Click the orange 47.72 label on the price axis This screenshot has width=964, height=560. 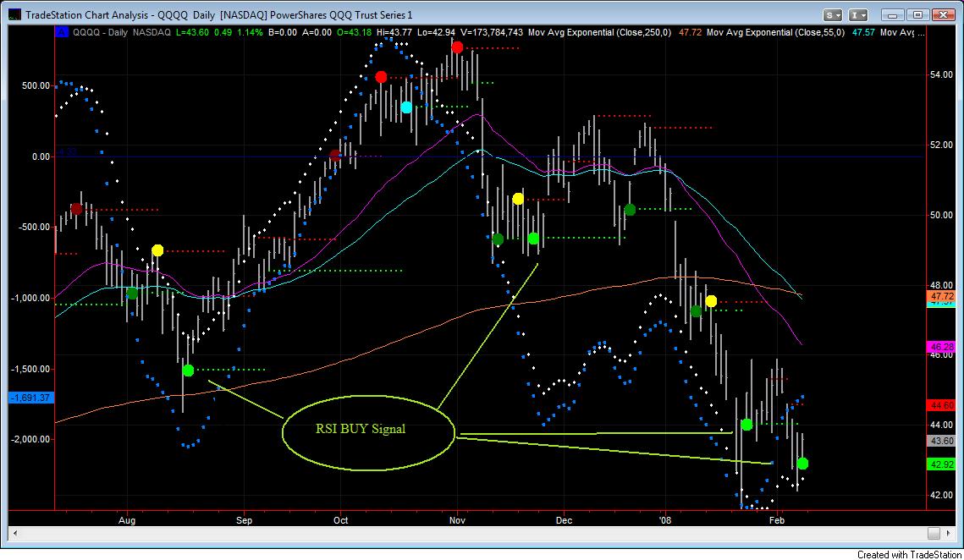tap(942, 296)
